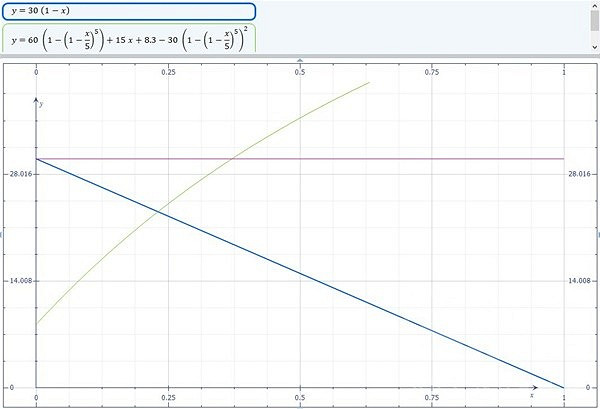Click the equation list vertical scrollbar thumb
The image size is (600, 409).
click(x=593, y=22)
